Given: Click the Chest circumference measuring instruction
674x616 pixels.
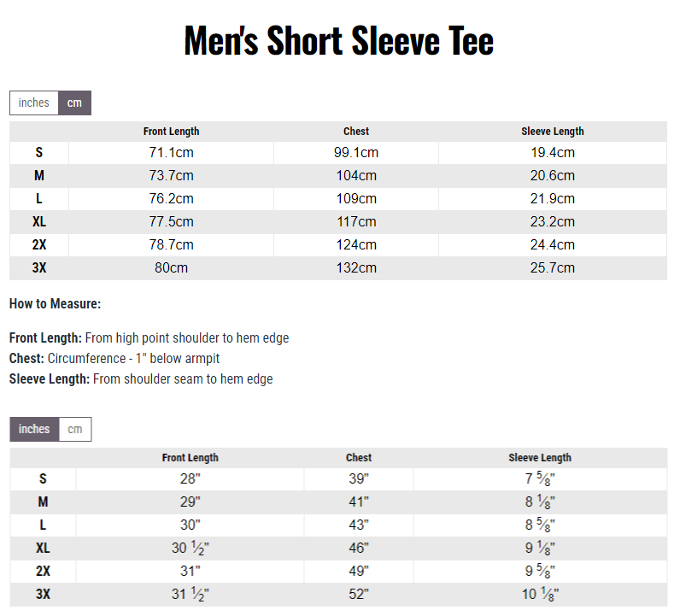Looking at the screenshot, I should click(120, 358).
